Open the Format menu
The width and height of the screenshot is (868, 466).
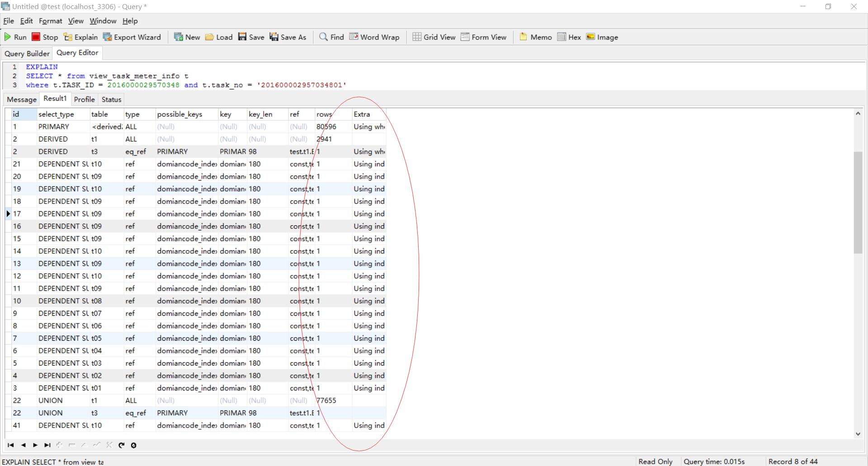pos(50,21)
